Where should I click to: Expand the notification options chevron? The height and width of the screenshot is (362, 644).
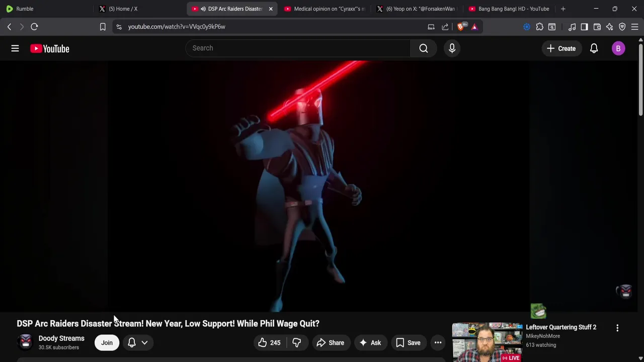pos(144,342)
